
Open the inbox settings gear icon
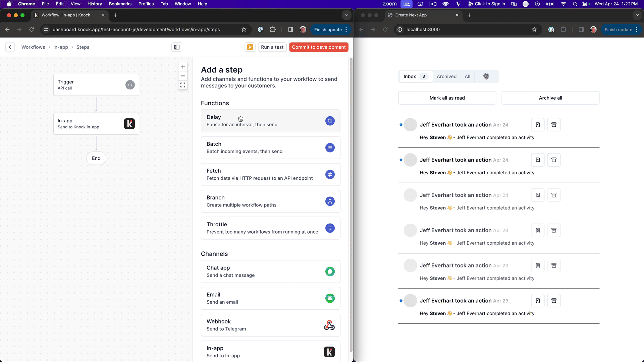(x=486, y=76)
